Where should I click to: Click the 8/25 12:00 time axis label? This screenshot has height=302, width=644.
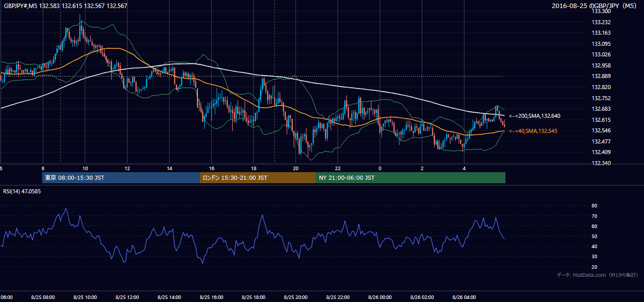126,297
